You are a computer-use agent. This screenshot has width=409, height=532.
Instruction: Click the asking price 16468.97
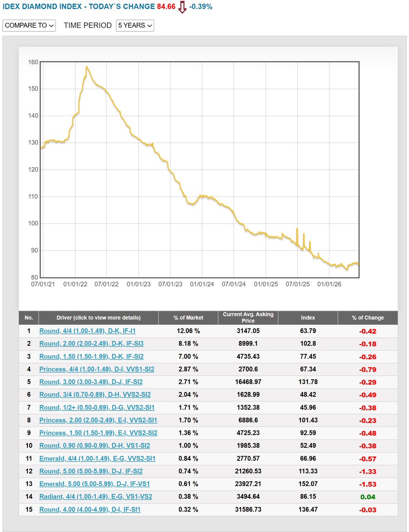click(x=248, y=382)
